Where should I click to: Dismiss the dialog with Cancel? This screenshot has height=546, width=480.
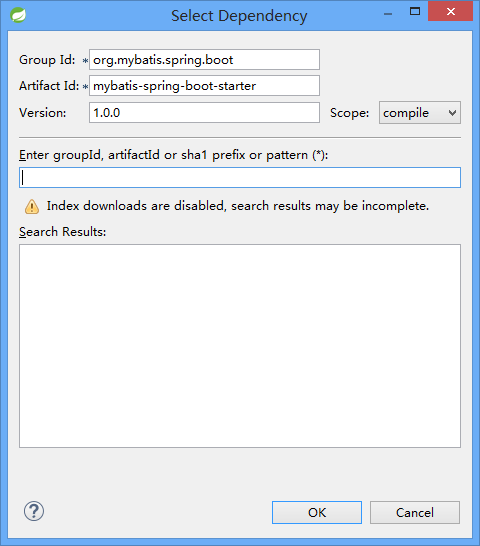pyautogui.click(x=415, y=513)
